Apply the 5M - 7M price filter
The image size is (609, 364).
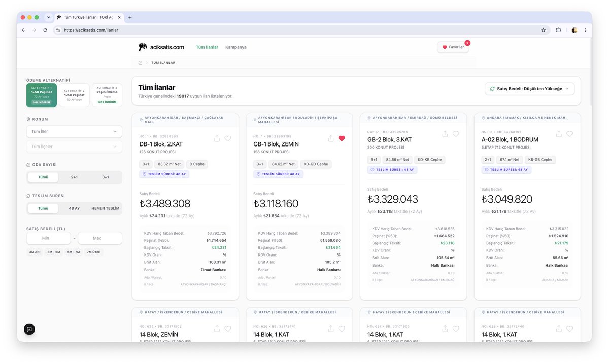coord(74,252)
